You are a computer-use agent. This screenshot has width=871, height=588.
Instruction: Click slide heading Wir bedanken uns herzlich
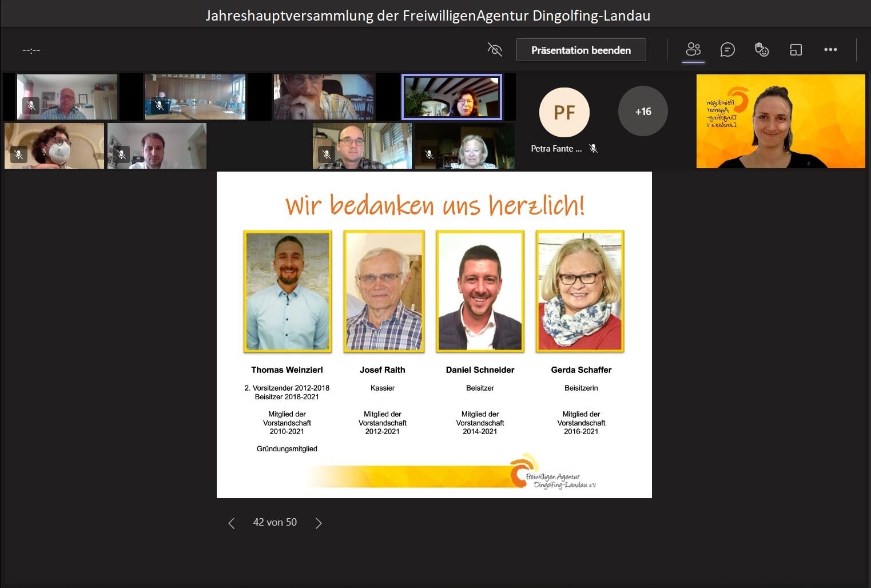(435, 205)
